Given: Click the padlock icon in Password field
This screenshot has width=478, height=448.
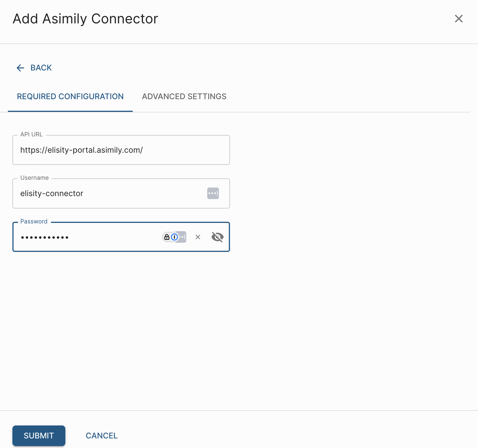Looking at the screenshot, I should tap(167, 237).
